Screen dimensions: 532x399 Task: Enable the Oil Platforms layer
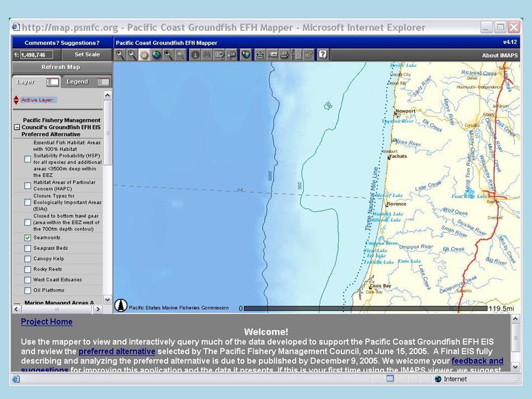pos(28,290)
